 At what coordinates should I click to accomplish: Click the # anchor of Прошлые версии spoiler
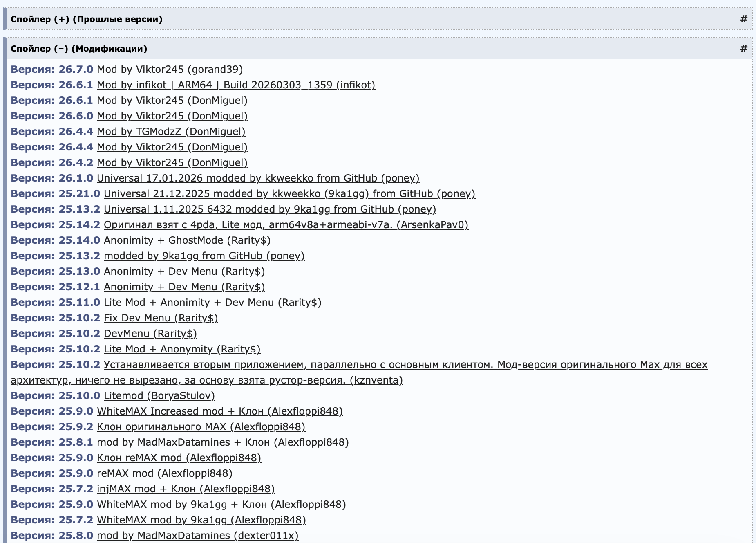pyautogui.click(x=744, y=19)
